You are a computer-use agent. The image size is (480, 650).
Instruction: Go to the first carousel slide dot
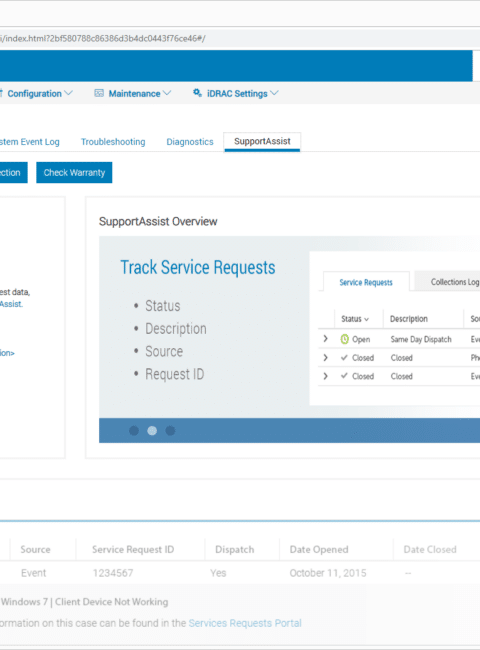(134, 431)
